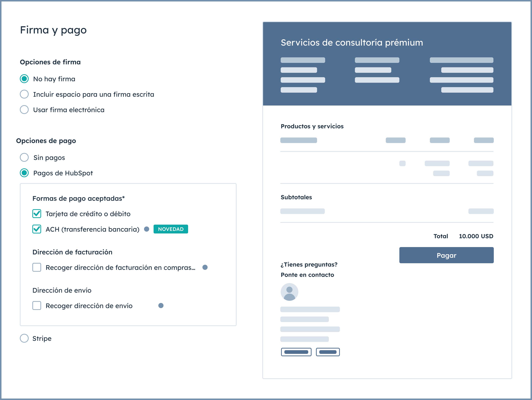The width and height of the screenshot is (532, 400).
Task: Click the "Firma y pago" page title
Action: pos(53,30)
